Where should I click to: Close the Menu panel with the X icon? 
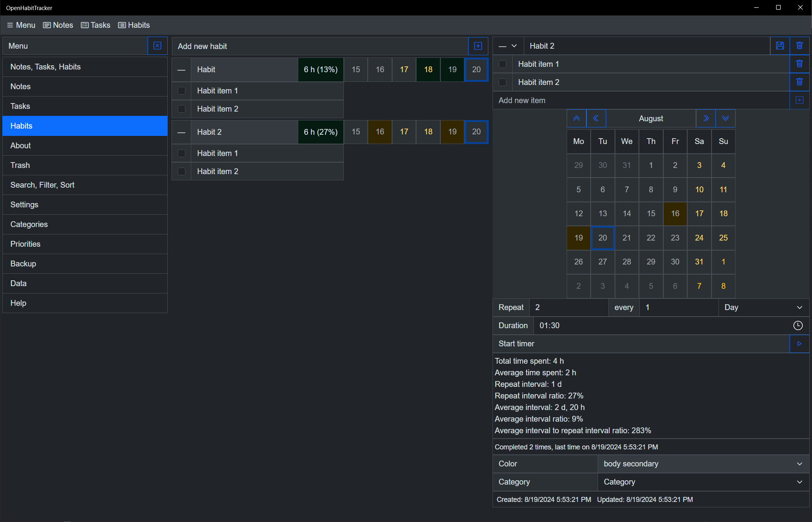click(157, 46)
